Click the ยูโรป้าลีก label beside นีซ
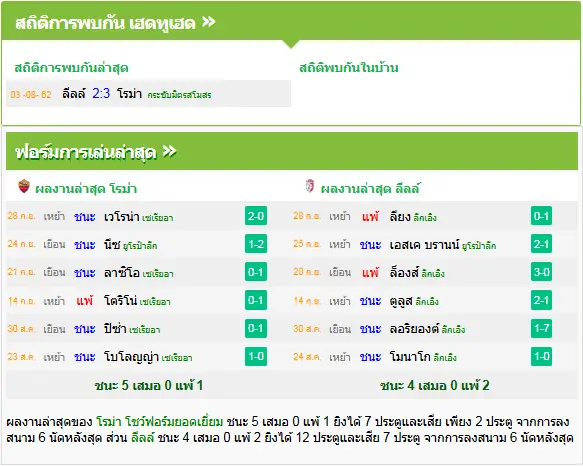 [x=140, y=246]
